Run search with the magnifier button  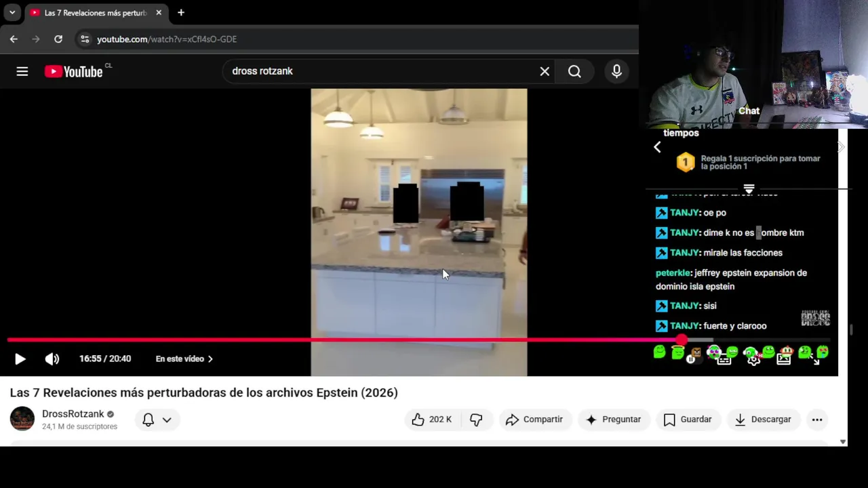pos(574,71)
